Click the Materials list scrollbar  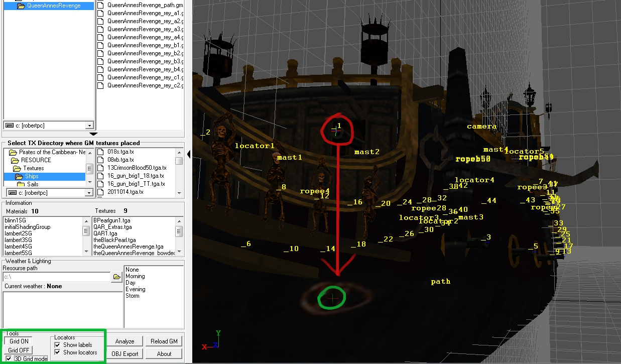pos(86,236)
